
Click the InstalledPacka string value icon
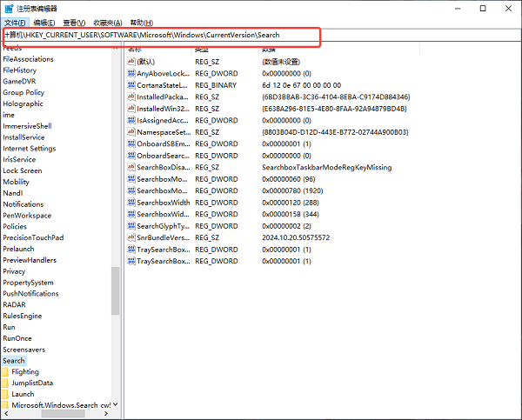coord(131,97)
